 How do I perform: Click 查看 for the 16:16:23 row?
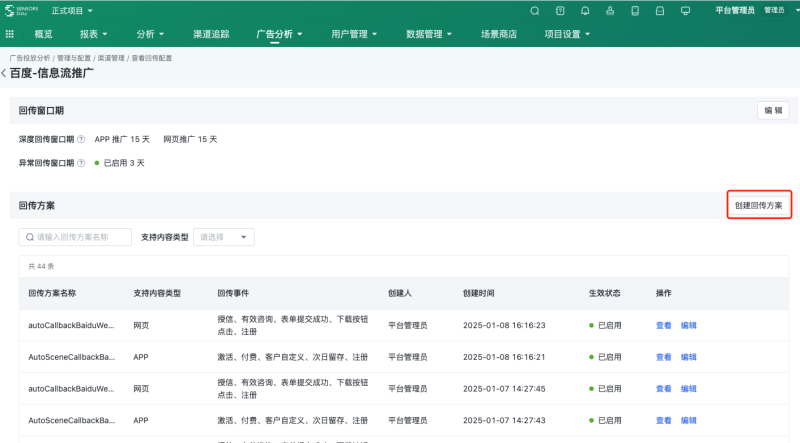[x=663, y=326]
